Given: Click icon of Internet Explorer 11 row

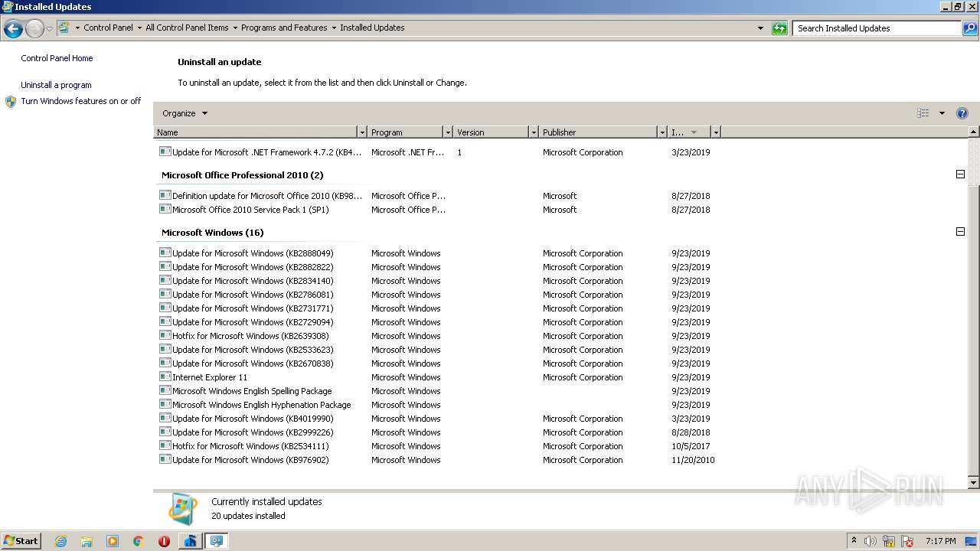Looking at the screenshot, I should tap(165, 377).
